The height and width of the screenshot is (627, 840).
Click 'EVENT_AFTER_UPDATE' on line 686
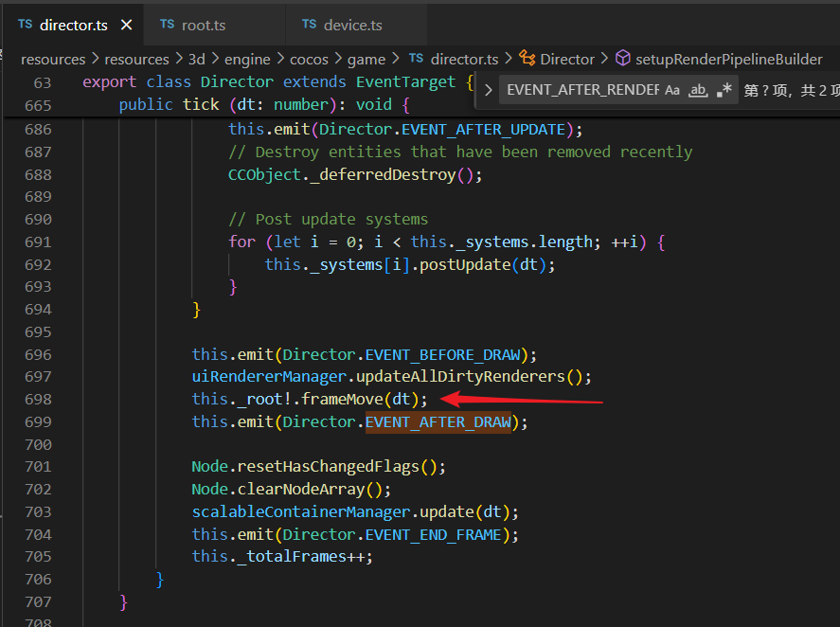point(484,130)
